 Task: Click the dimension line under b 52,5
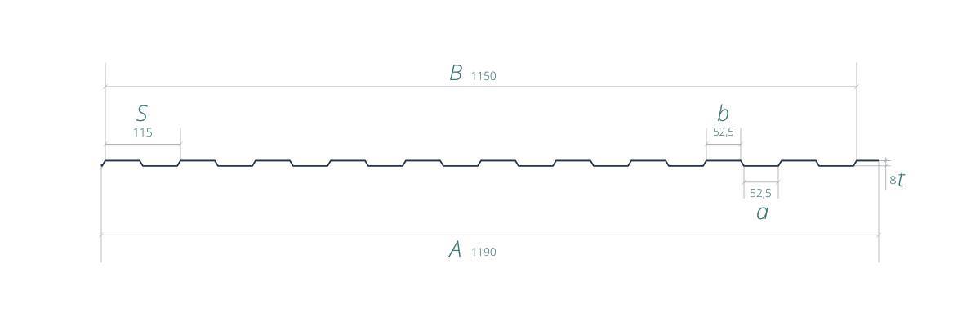click(724, 145)
